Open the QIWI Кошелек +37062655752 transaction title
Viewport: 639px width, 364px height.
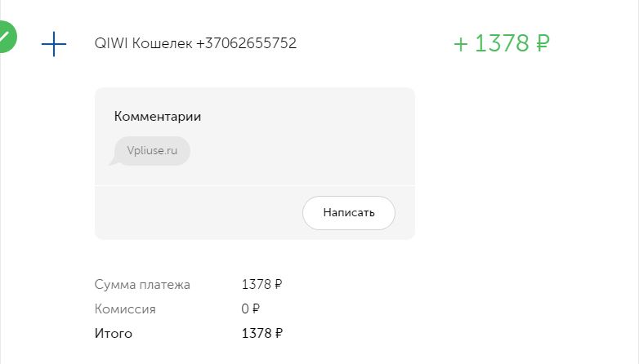195,43
